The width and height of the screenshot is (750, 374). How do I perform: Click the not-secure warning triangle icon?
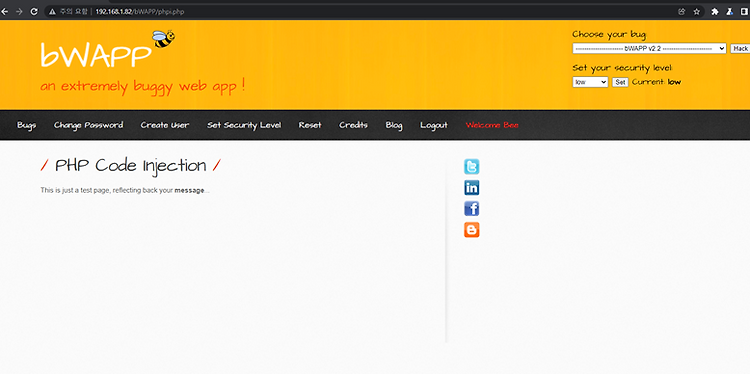point(53,11)
